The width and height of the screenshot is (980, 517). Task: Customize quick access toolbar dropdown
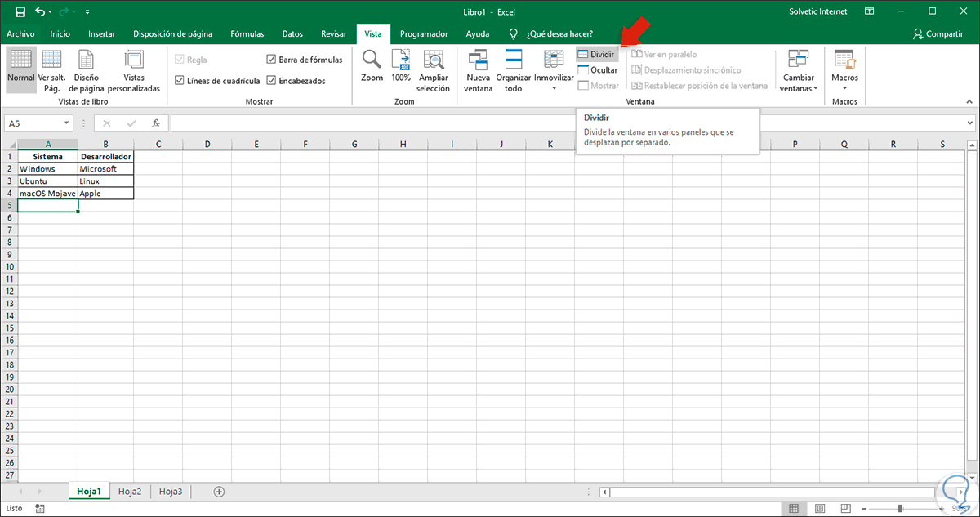[87, 12]
